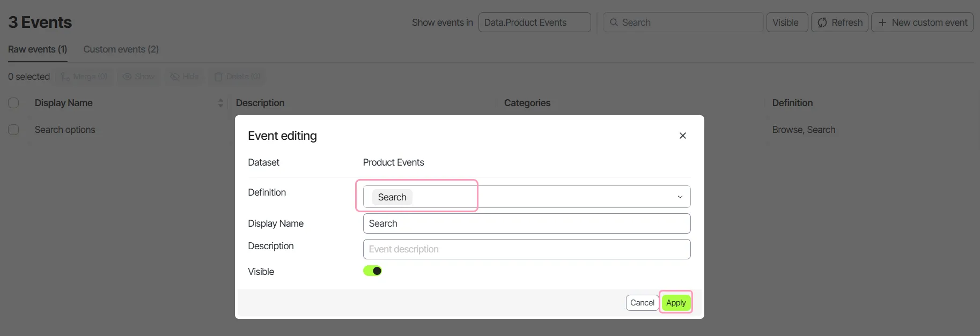This screenshot has width=980, height=336.
Task: Check the Search options row checkbox
Action: click(14, 130)
